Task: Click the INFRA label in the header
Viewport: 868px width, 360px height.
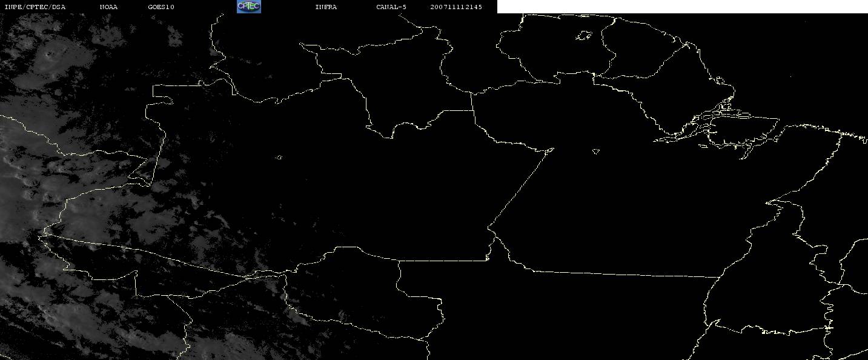Action: (326, 7)
